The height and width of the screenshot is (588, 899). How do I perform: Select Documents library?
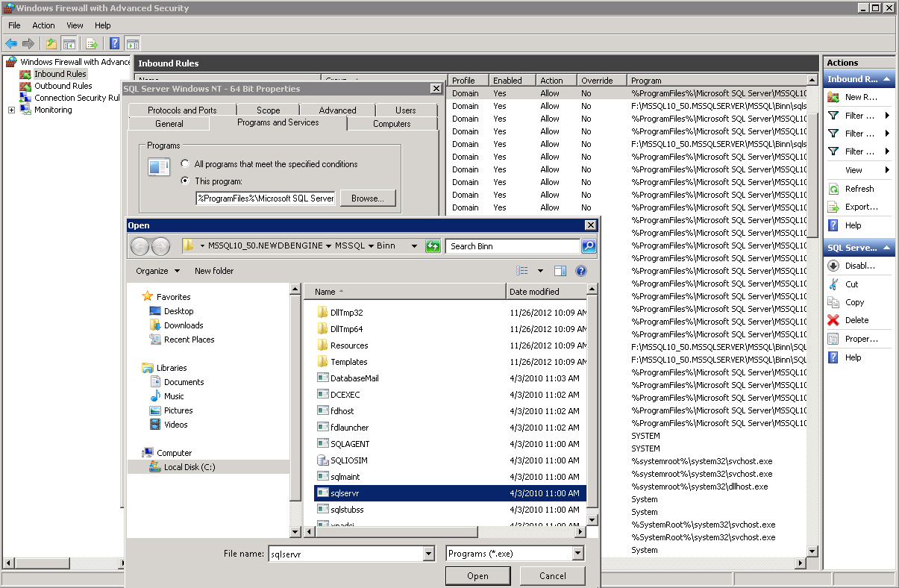pos(184,382)
